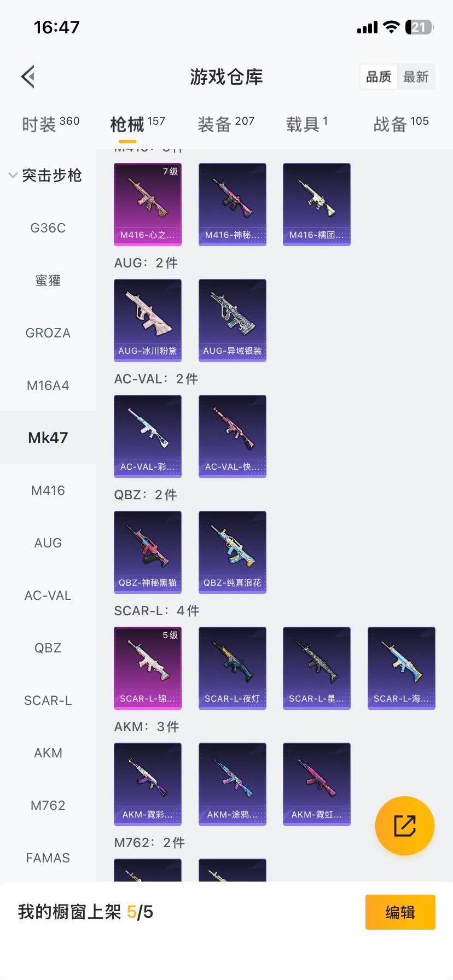
Task: Choose FAMAS from the sidebar list
Action: pos(48,858)
